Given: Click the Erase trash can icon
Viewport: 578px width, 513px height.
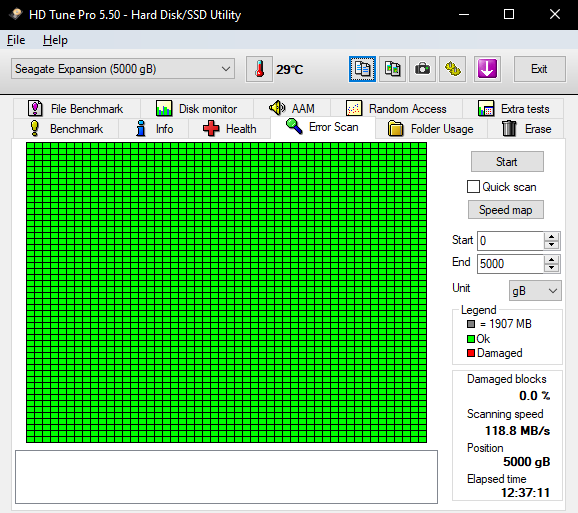Looking at the screenshot, I should point(509,128).
